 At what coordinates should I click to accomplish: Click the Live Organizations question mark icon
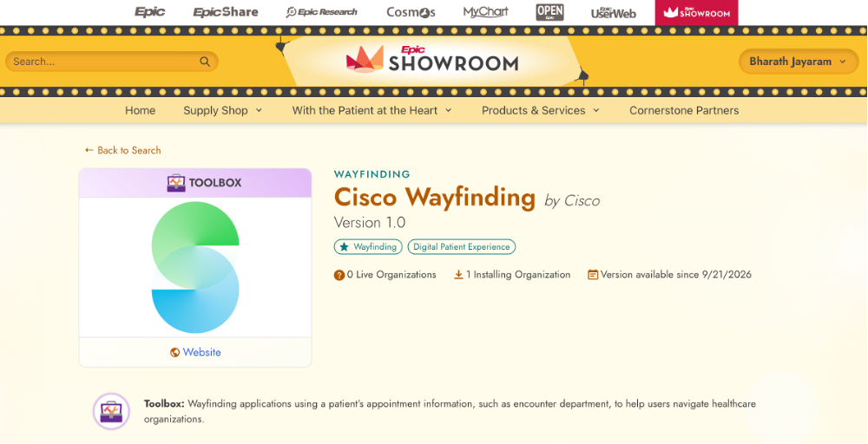click(x=339, y=275)
